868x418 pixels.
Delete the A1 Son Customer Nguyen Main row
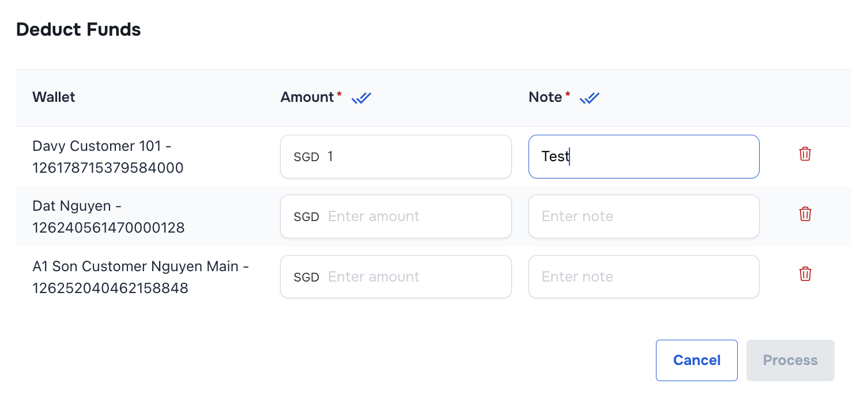805,273
